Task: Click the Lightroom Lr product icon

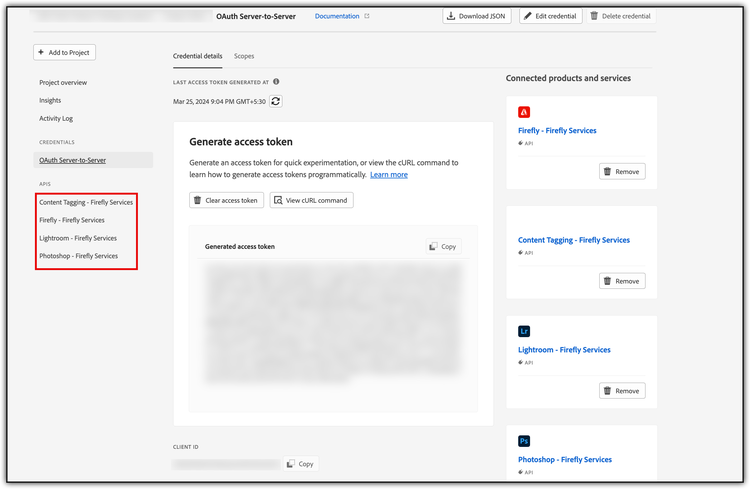Action: pos(524,331)
